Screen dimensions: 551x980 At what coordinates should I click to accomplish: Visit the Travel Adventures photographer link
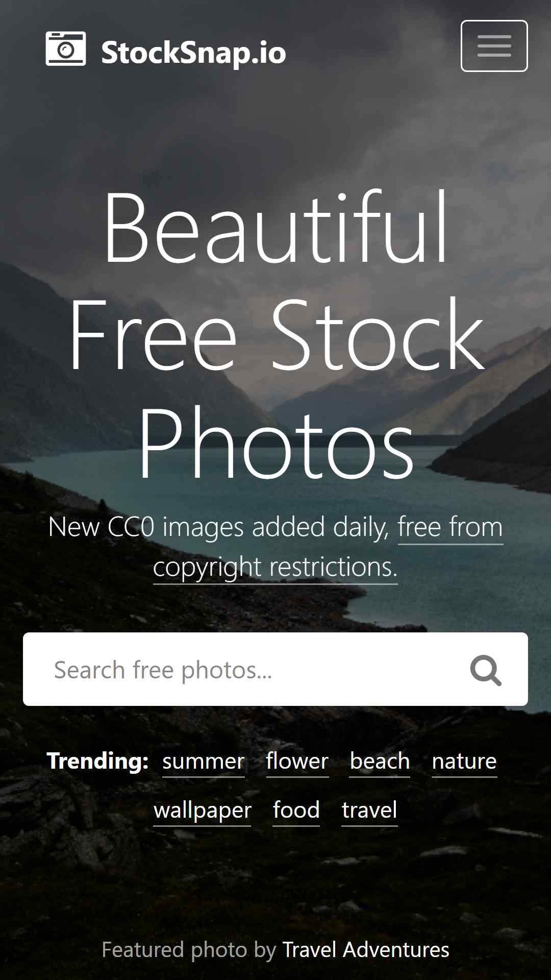[366, 950]
